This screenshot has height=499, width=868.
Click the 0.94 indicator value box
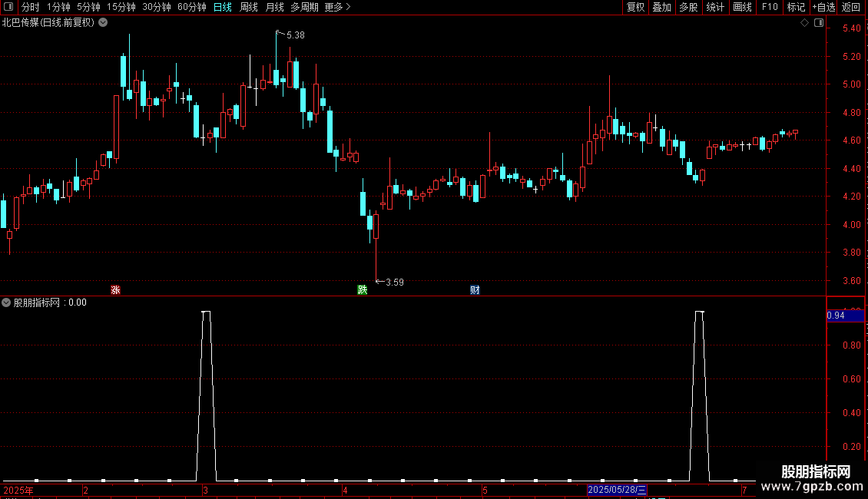click(845, 316)
